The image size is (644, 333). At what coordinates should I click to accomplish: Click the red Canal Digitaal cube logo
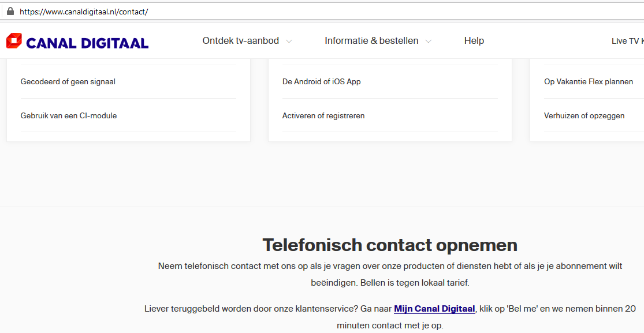pos(14,41)
